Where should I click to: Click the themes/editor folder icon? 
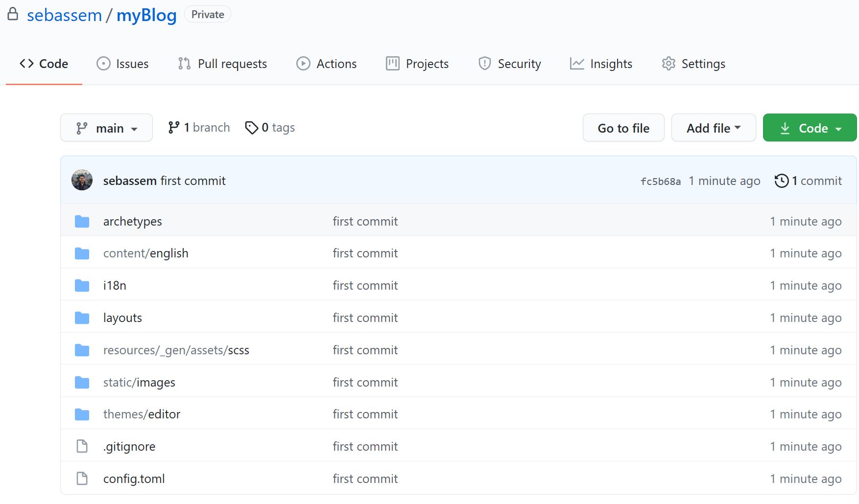click(82, 414)
